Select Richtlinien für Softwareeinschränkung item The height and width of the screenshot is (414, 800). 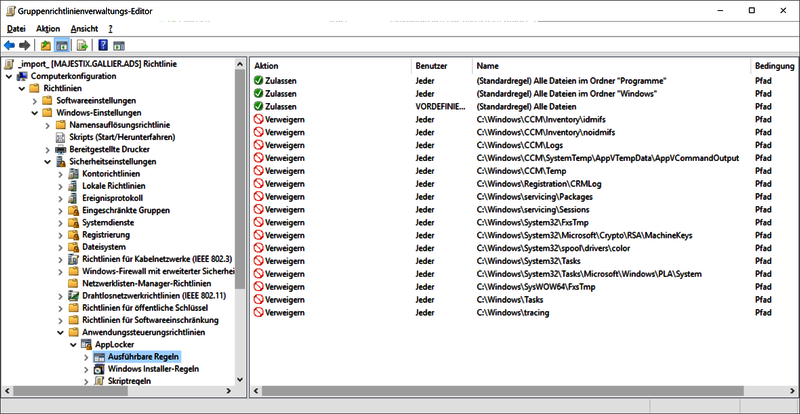tap(150, 320)
